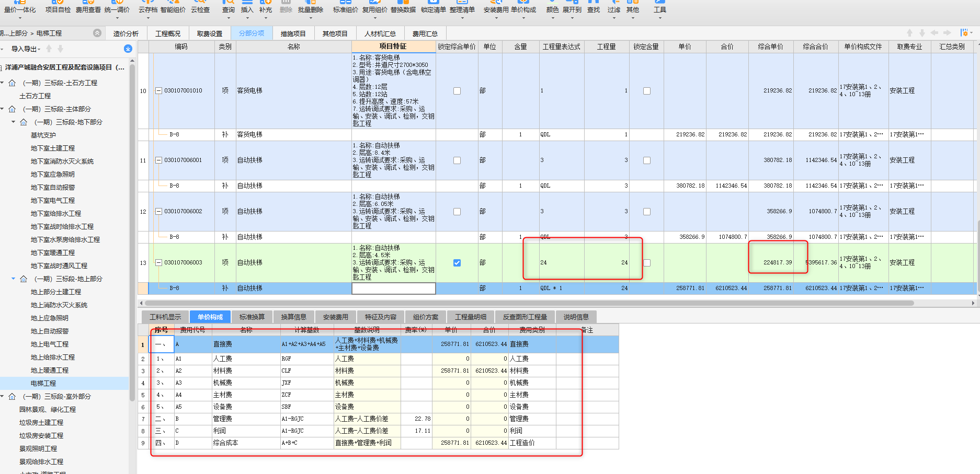The width and height of the screenshot is (980, 474).
Task: Click the house icon of 三标段-土石方工程
Action: [12, 83]
